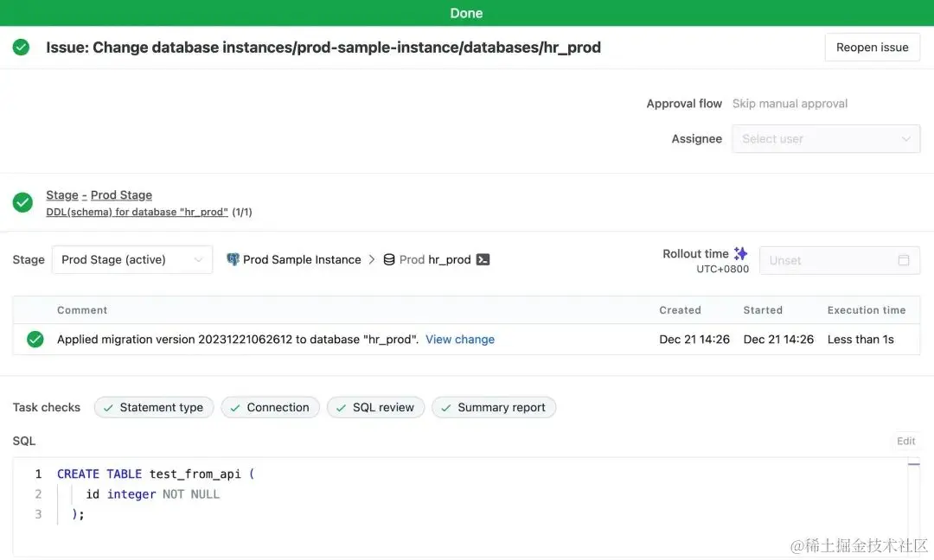
Task: Click the Rollout time sparkle icon
Action: point(740,253)
